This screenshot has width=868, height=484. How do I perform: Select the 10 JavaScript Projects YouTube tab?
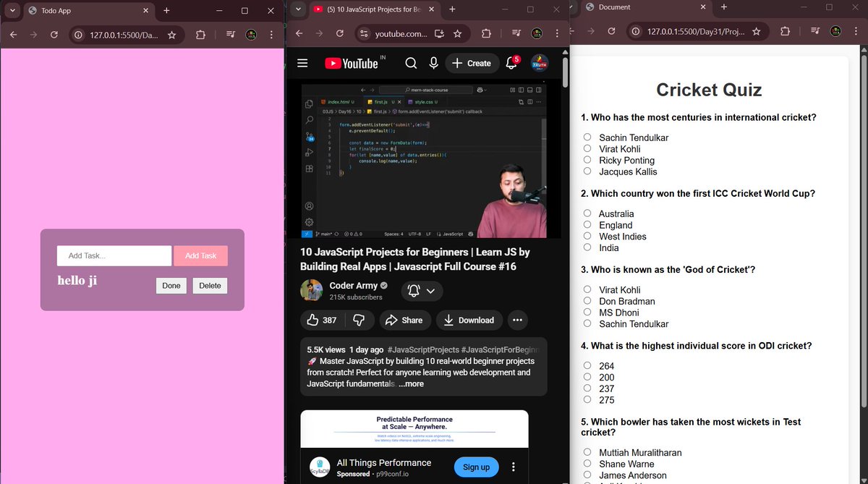point(374,9)
